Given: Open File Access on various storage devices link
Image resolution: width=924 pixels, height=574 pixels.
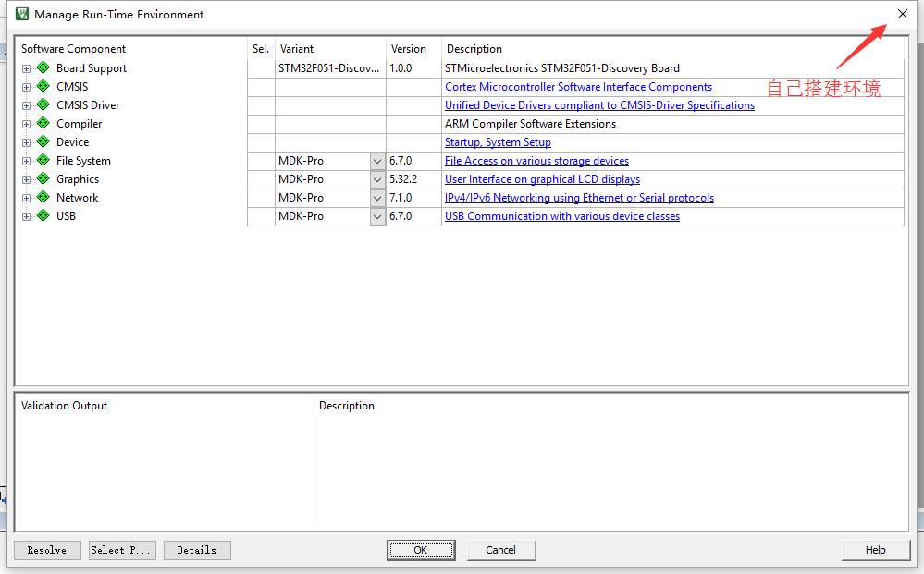Looking at the screenshot, I should click(536, 161).
